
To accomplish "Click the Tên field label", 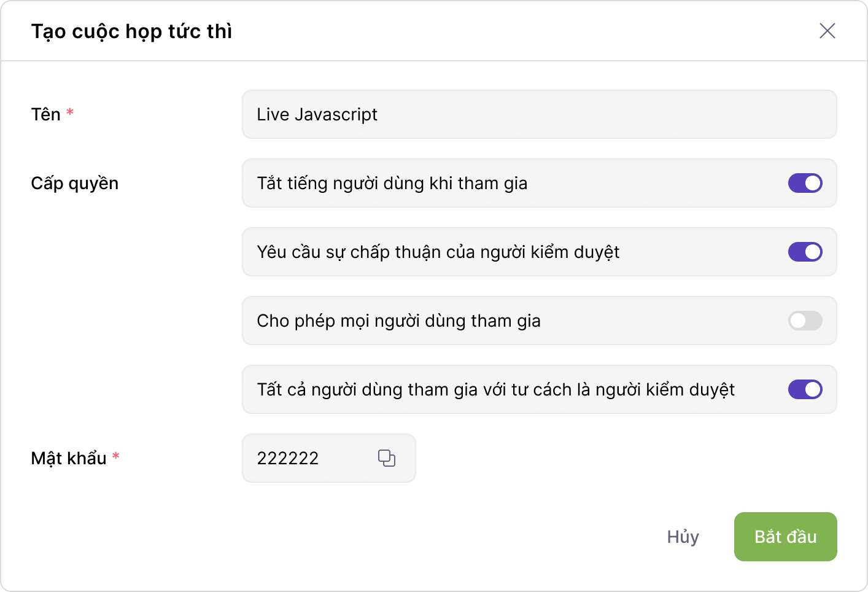I will click(x=46, y=115).
